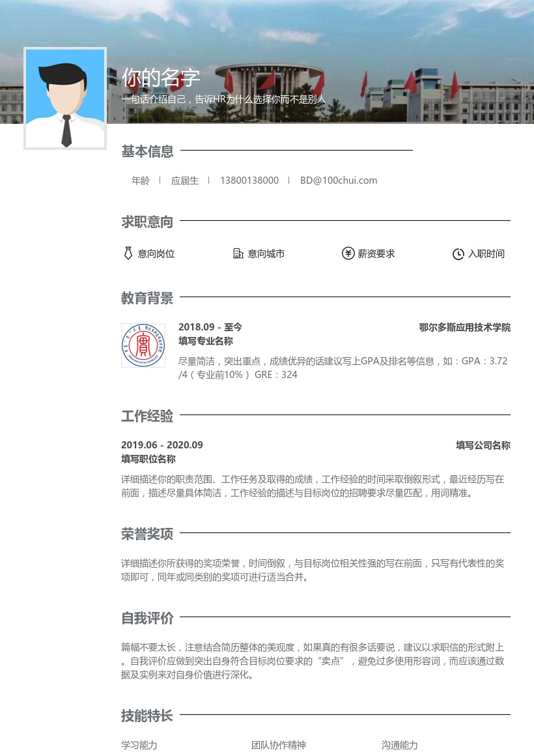
Task: Click the 技能特长 section heading
Action: 147,716
